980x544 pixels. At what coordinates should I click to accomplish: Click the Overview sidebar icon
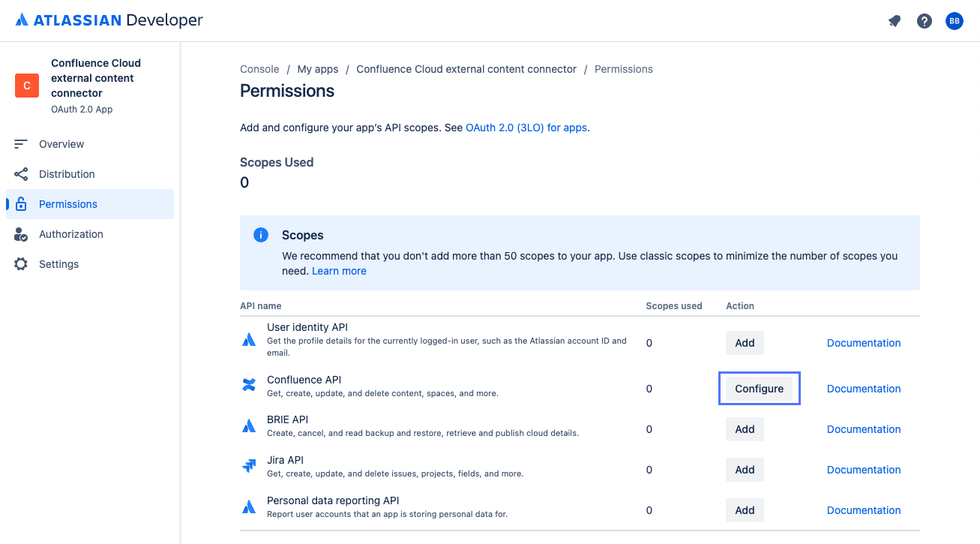tap(21, 144)
